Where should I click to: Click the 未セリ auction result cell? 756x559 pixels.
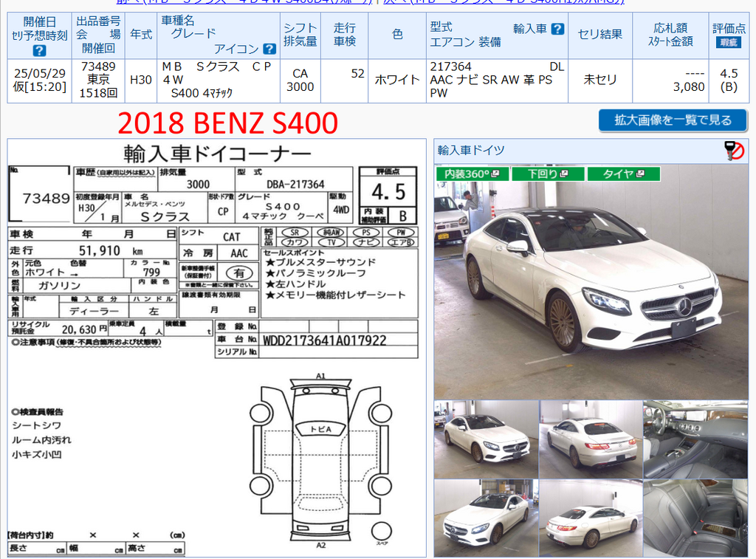pos(600,80)
